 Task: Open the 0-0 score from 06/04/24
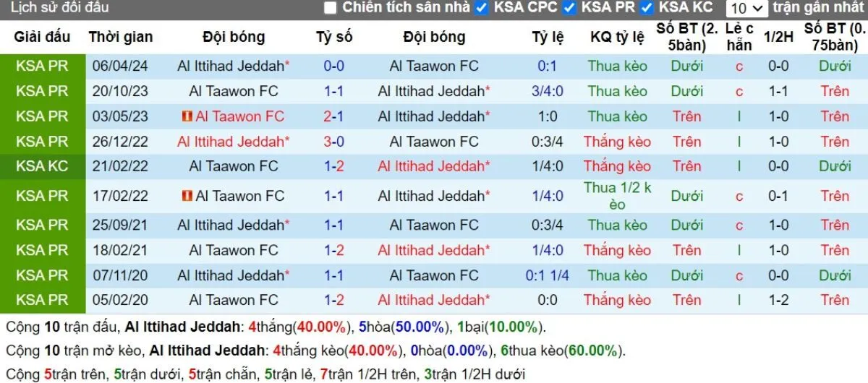pyautogui.click(x=333, y=66)
